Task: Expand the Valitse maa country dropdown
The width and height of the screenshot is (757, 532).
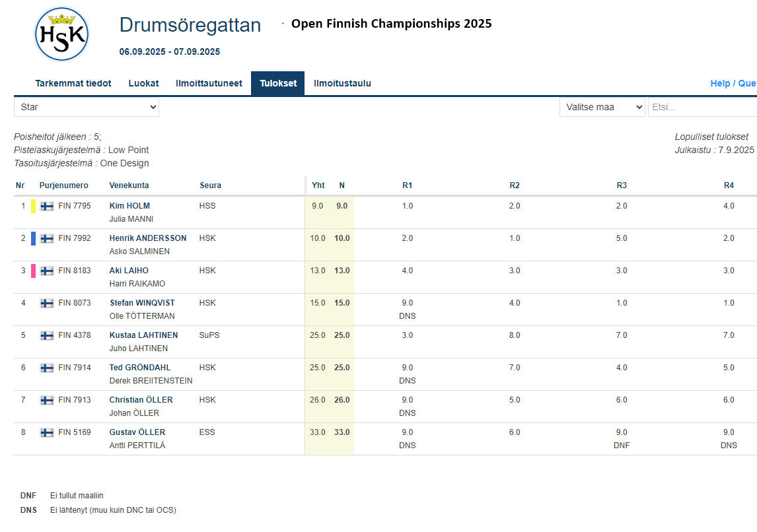Action: (x=602, y=107)
